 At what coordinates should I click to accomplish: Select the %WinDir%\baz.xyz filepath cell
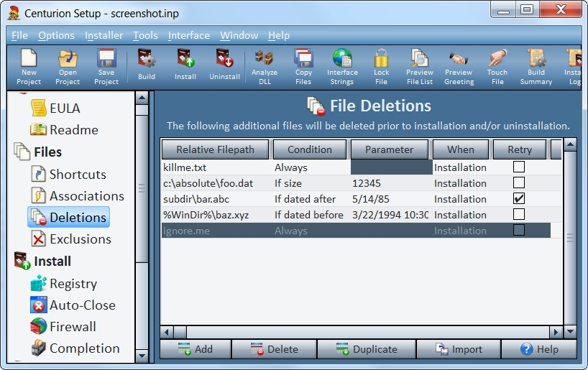[x=218, y=215]
